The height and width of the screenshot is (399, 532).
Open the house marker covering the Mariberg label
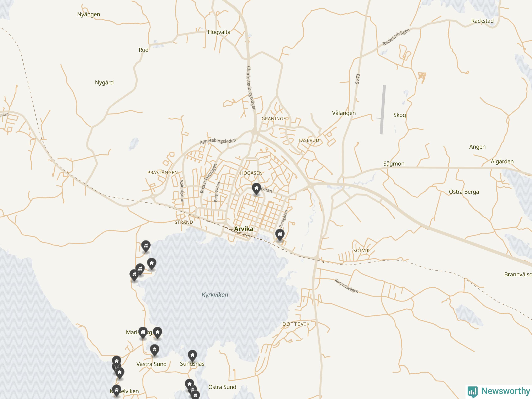[x=143, y=332]
